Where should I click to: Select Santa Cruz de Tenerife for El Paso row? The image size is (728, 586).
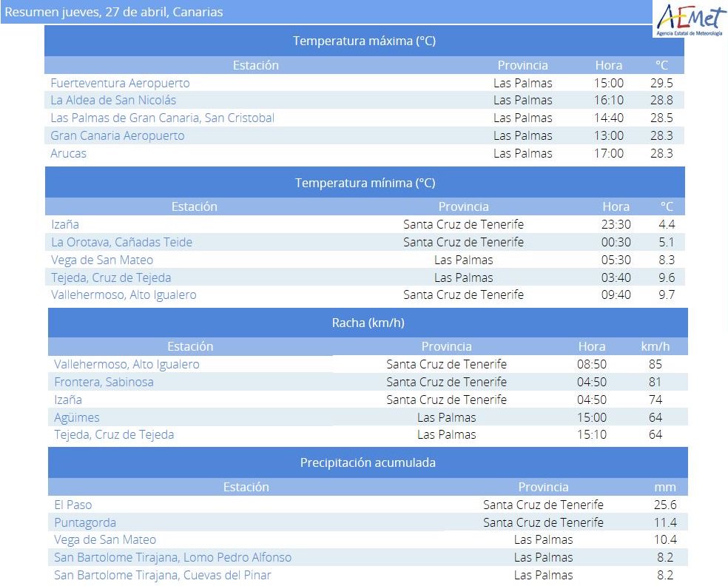[543, 505]
